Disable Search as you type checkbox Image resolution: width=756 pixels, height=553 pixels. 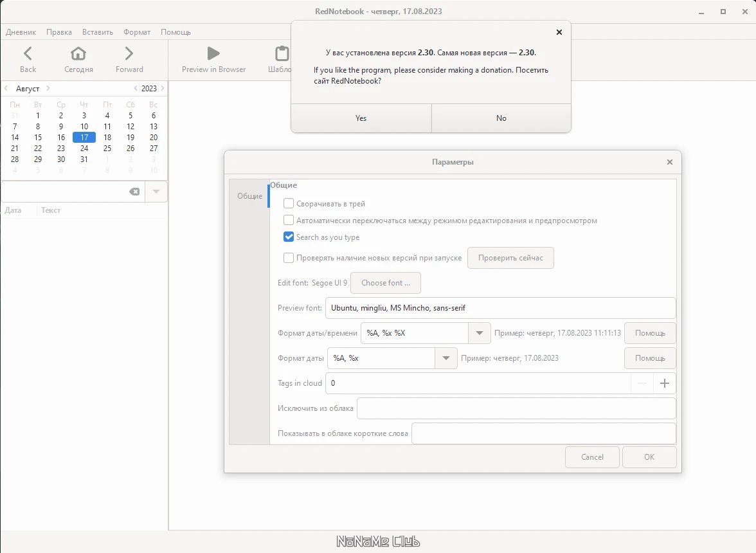tap(288, 237)
